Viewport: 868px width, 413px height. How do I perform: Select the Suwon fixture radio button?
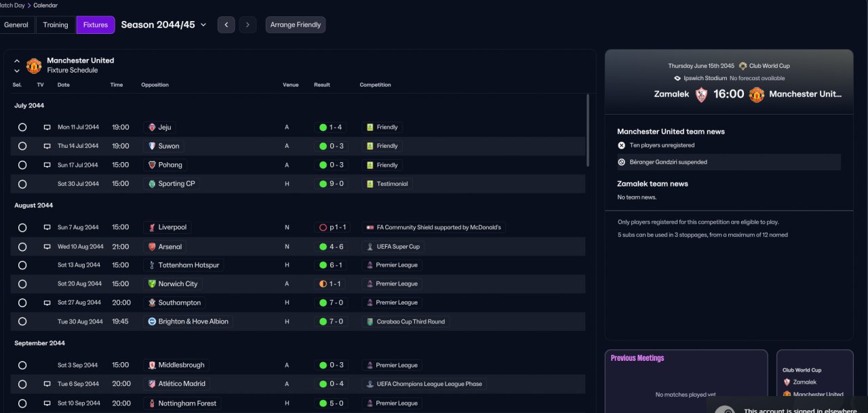22,146
